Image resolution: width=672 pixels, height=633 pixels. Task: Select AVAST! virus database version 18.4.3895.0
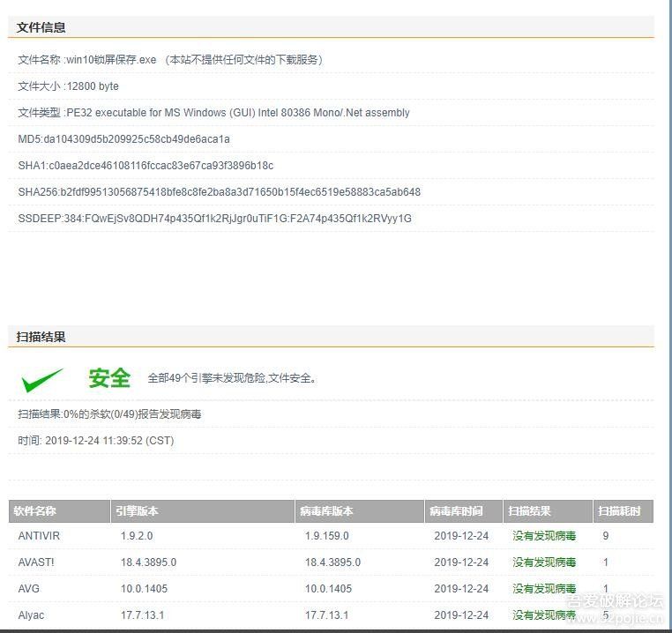tap(333, 562)
